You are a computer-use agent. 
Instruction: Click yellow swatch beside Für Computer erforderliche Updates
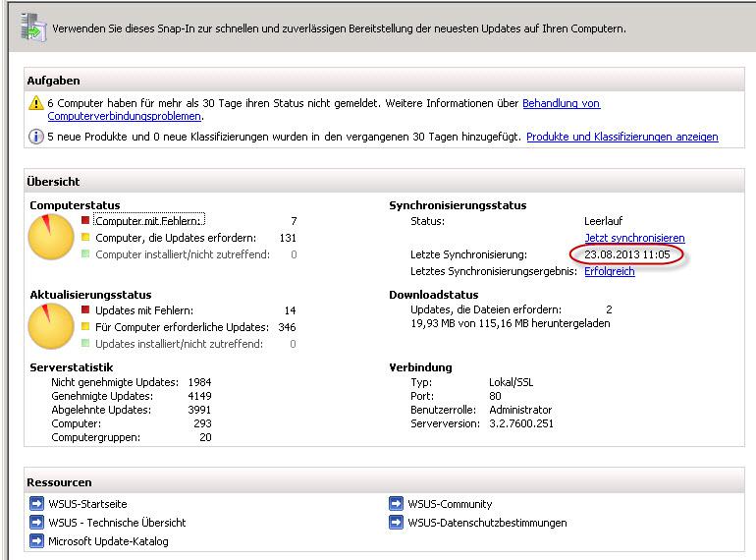pyautogui.click(x=85, y=326)
